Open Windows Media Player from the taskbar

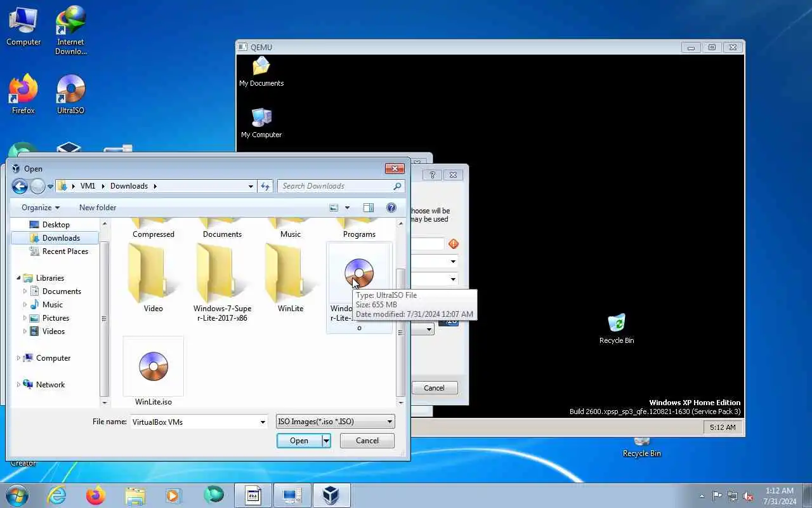(174, 495)
